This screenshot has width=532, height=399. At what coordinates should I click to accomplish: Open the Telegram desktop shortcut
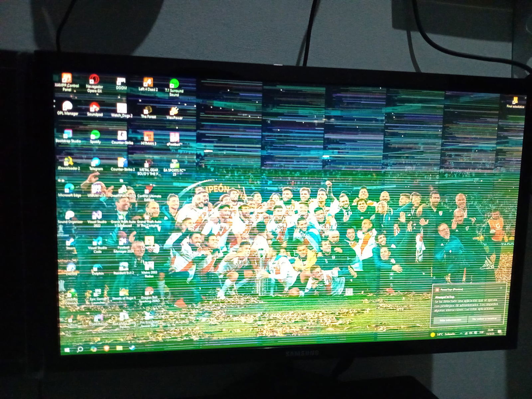[96, 164]
